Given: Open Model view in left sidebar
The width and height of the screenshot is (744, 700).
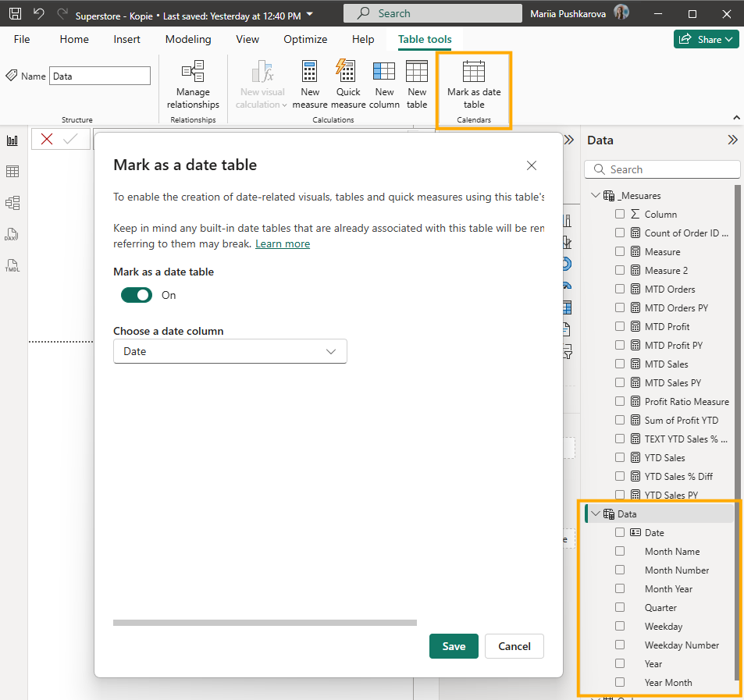Looking at the screenshot, I should click(x=12, y=203).
